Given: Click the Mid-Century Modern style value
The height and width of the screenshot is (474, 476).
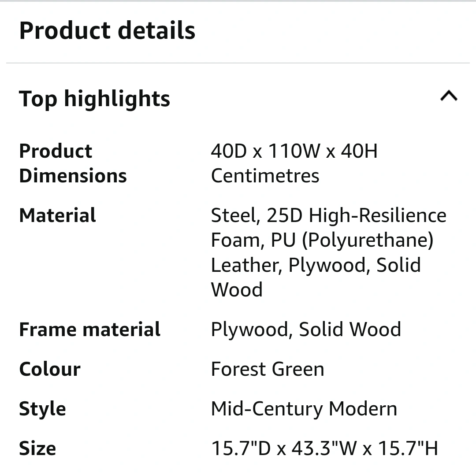Looking at the screenshot, I should (304, 409).
